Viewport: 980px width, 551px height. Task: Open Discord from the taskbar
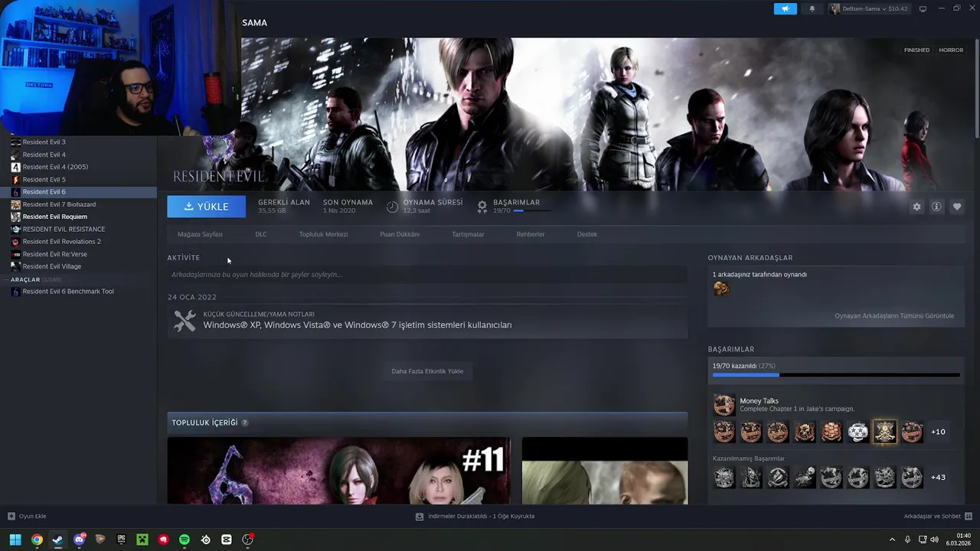pyautogui.click(x=79, y=540)
